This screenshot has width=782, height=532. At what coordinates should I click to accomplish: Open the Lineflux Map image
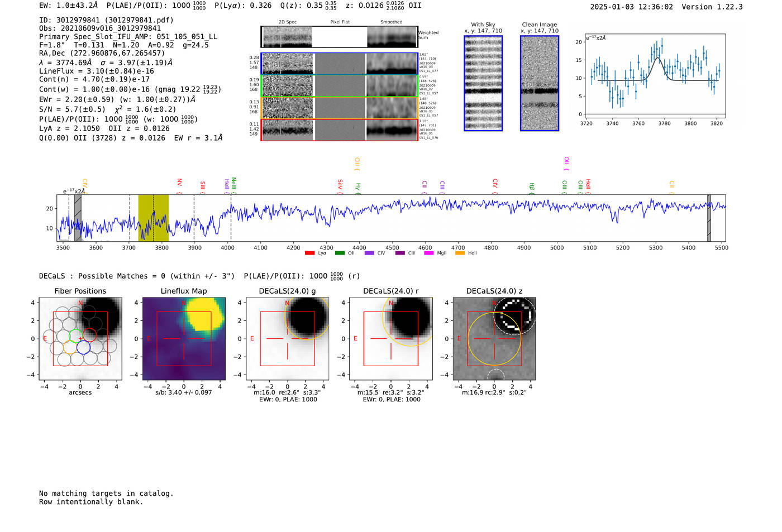pyautogui.click(x=184, y=339)
